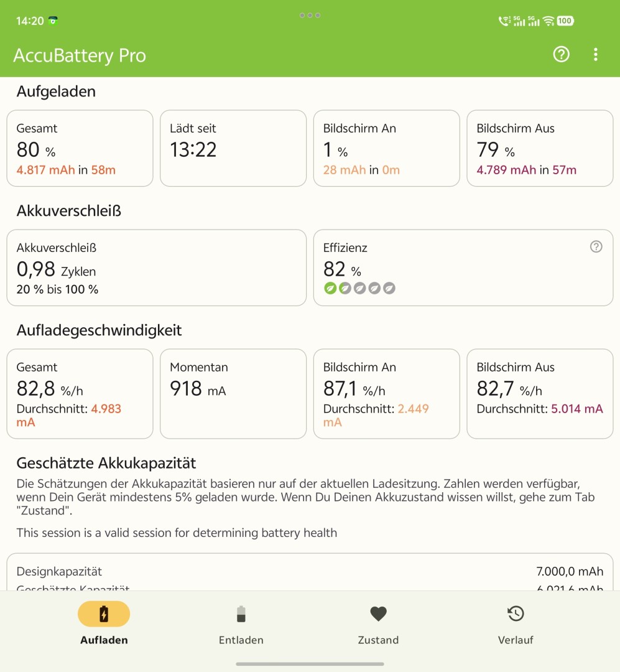This screenshot has height=672, width=620.
Task: Open the three-dot overflow menu
Action: coord(596,54)
